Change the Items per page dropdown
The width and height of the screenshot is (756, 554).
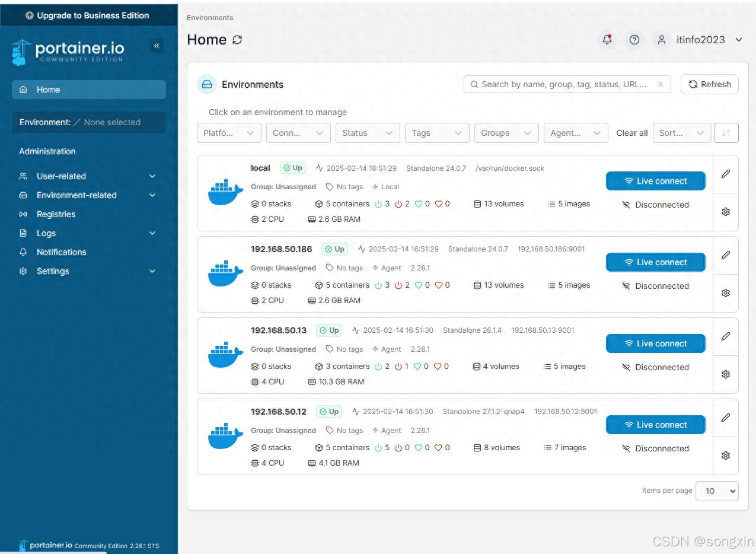coord(717,491)
